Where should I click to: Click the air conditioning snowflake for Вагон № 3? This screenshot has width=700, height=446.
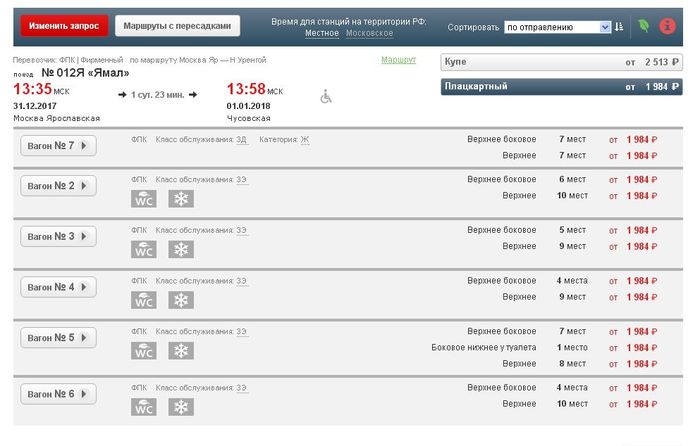(x=181, y=249)
